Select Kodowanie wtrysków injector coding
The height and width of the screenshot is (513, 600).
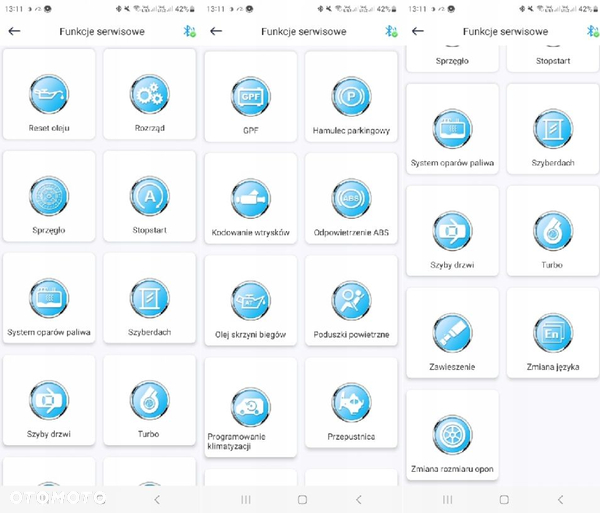point(251,198)
